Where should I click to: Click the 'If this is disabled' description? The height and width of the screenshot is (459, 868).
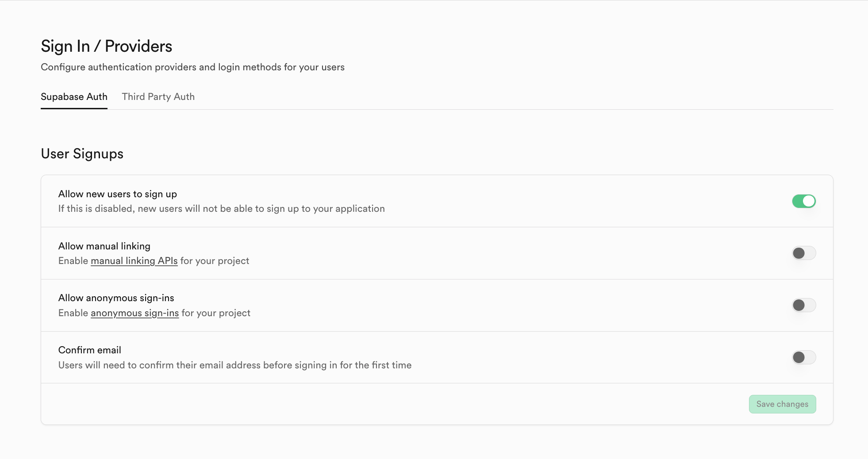221,209
